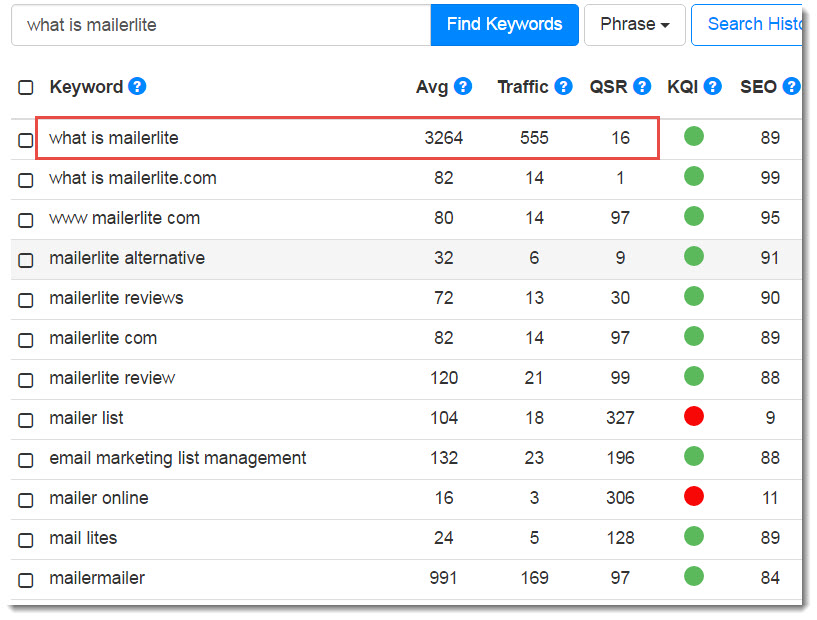Select the keyword 'mailer list'

[x=86, y=418]
